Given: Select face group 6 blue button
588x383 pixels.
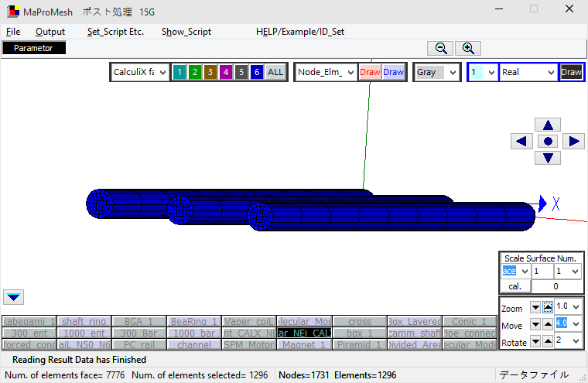Looking at the screenshot, I should [257, 72].
